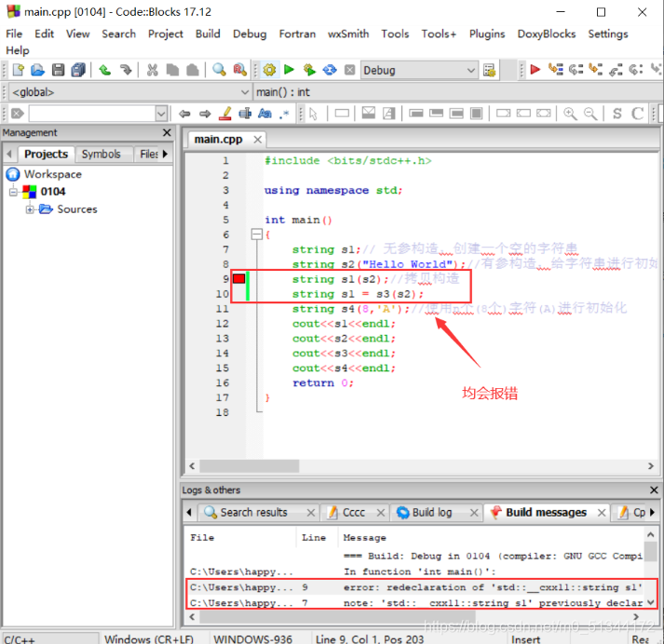Show build target dialog icon
Image resolution: width=664 pixels, height=644 pixels.
click(x=489, y=70)
